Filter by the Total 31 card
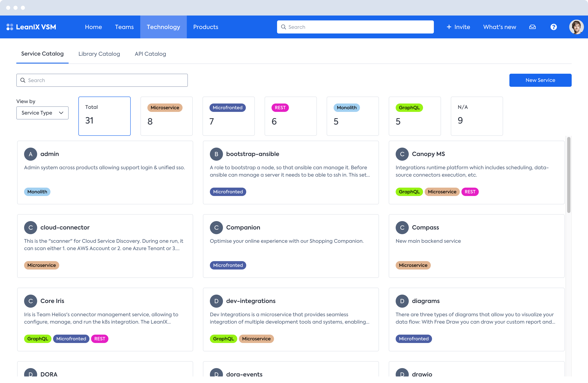 pos(105,116)
